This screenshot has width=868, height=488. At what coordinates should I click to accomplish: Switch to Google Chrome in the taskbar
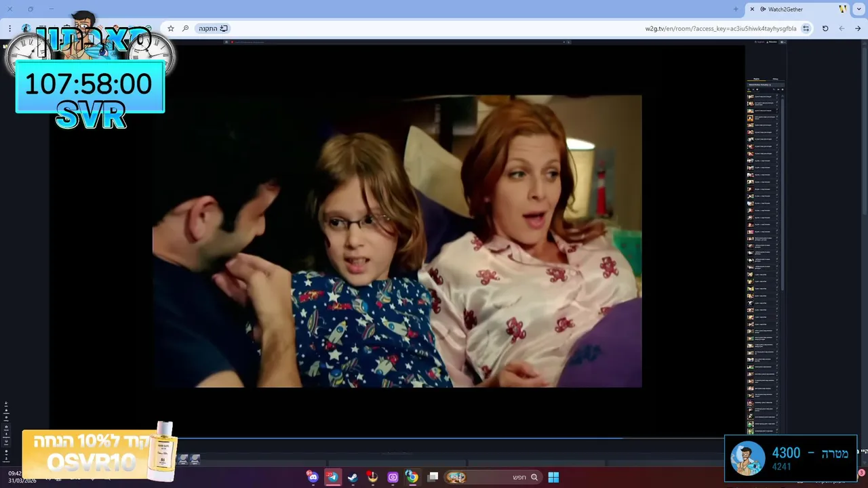pos(412,477)
